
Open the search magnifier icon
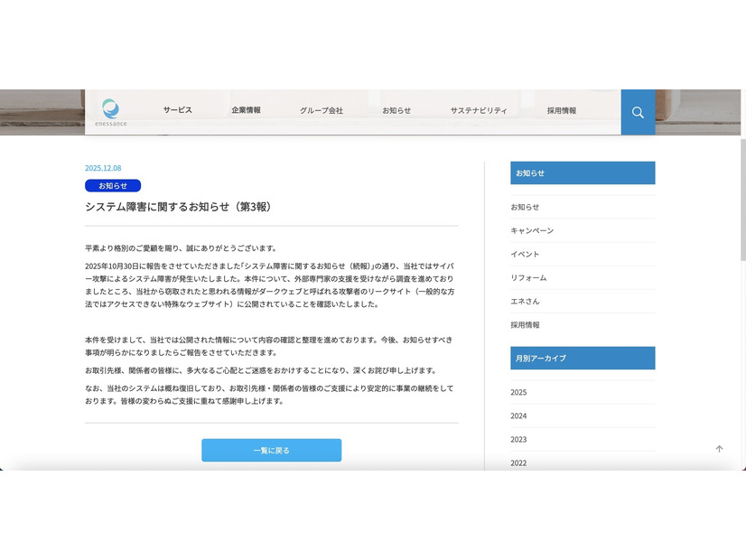[638, 112]
